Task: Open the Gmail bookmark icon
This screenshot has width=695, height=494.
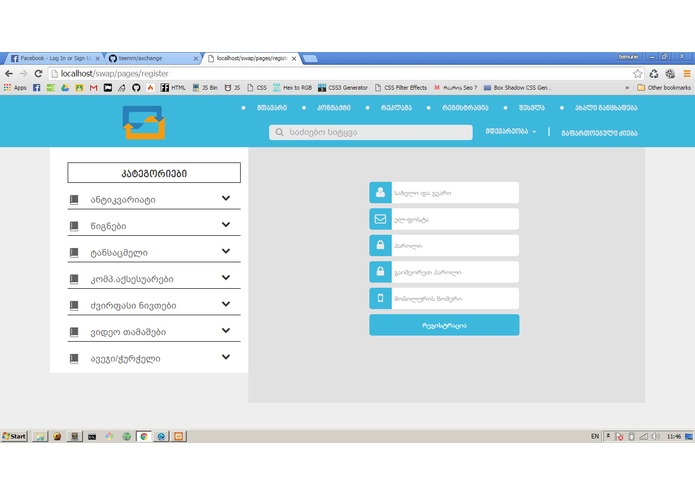Action: click(x=93, y=88)
